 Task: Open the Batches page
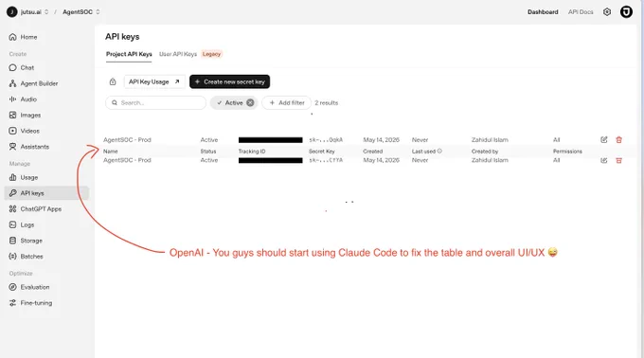coord(27,256)
